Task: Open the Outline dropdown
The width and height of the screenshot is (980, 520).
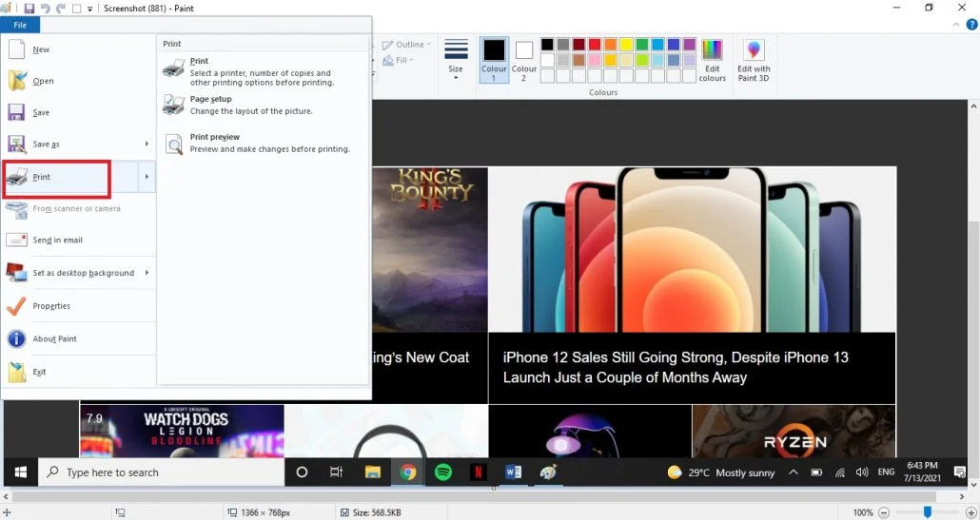Action: coord(406,45)
